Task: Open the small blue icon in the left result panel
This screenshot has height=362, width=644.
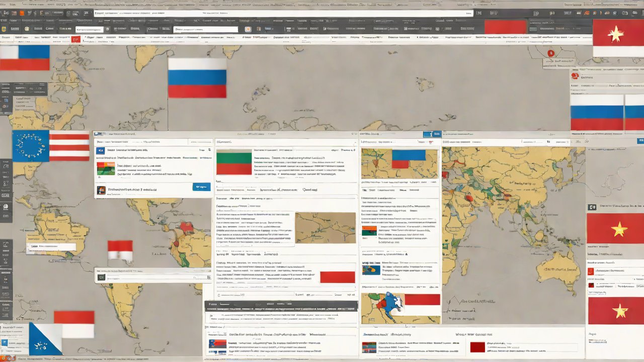Action: pos(100,150)
